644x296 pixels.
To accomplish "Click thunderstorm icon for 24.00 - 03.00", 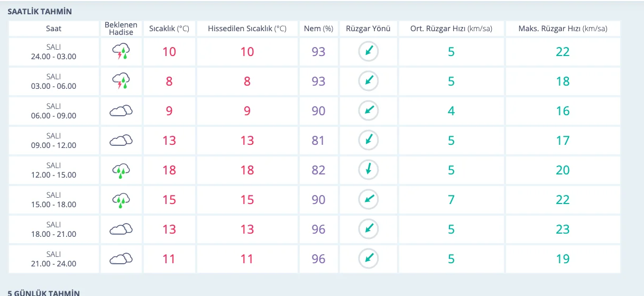I will click(x=121, y=51).
